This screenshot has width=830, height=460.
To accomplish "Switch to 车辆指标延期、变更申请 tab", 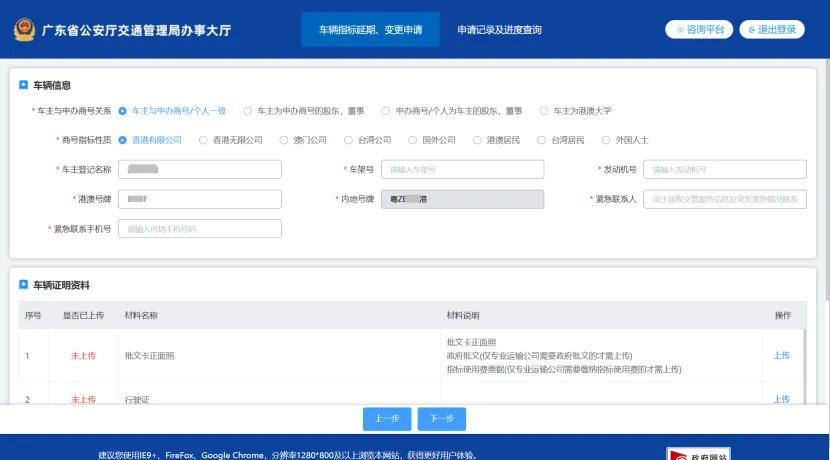I will click(x=370, y=30).
